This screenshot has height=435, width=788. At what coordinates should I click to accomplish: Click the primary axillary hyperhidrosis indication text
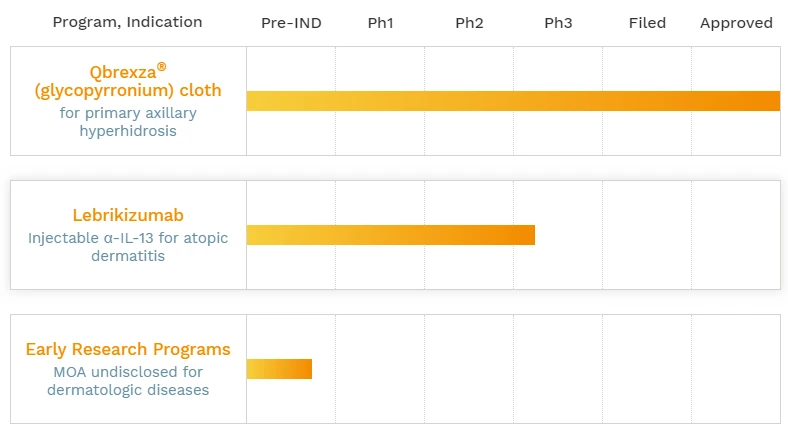tap(128, 122)
